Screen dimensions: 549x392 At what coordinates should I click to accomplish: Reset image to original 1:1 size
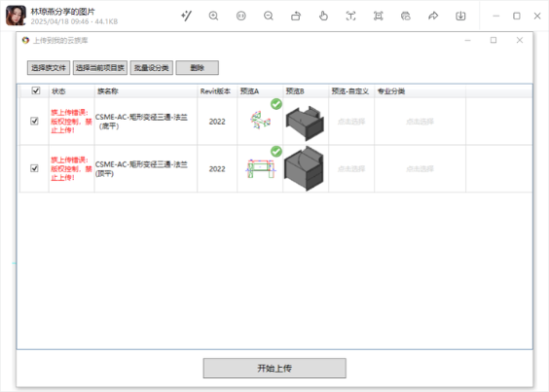(x=240, y=16)
